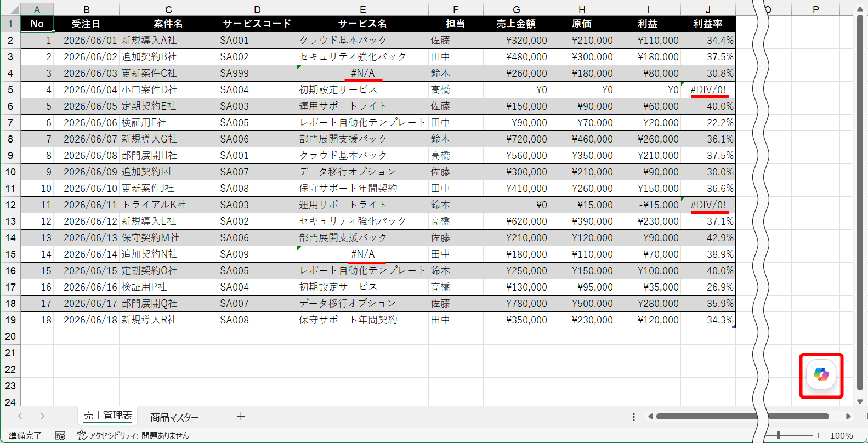Click the 42.9% profit rate cell
Screen dimensions: 868x443
[x=708, y=237]
